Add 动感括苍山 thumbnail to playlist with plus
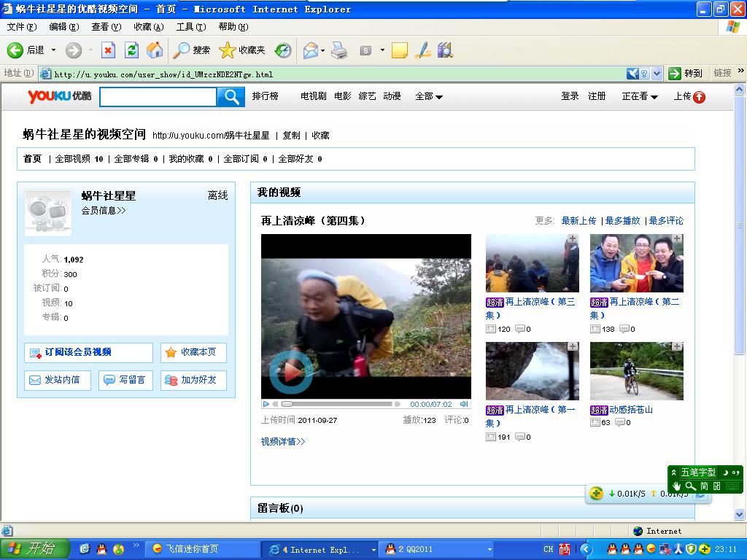 (677, 346)
